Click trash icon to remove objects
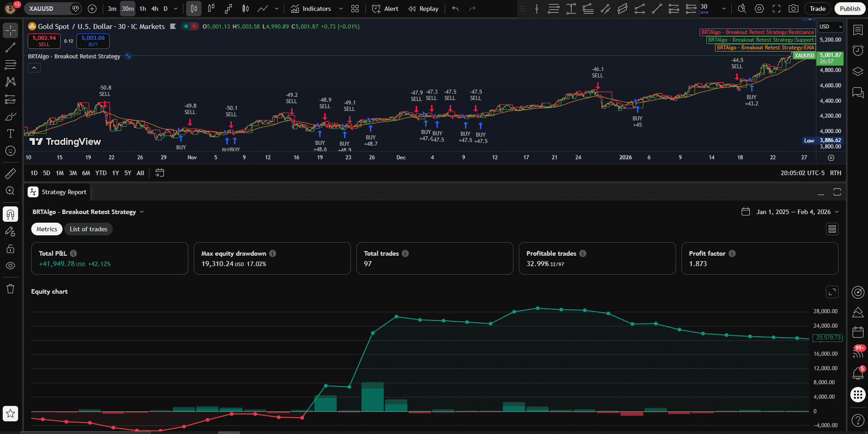Screen dimensions: 868x434 coord(10,289)
